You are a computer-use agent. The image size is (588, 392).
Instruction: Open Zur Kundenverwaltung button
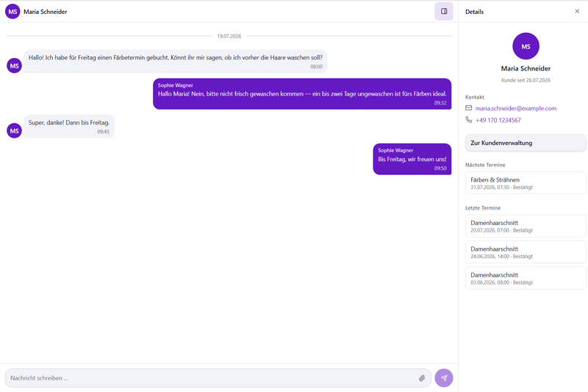pyautogui.click(x=526, y=143)
